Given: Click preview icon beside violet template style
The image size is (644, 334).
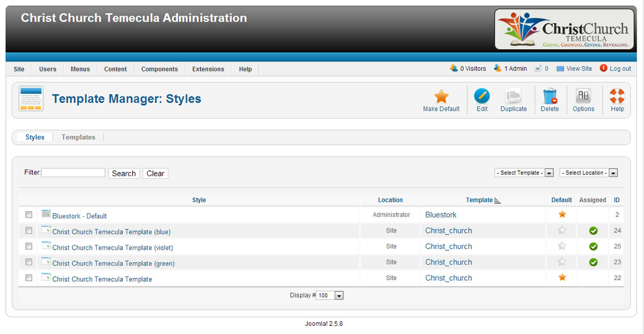Looking at the screenshot, I should [46, 245].
